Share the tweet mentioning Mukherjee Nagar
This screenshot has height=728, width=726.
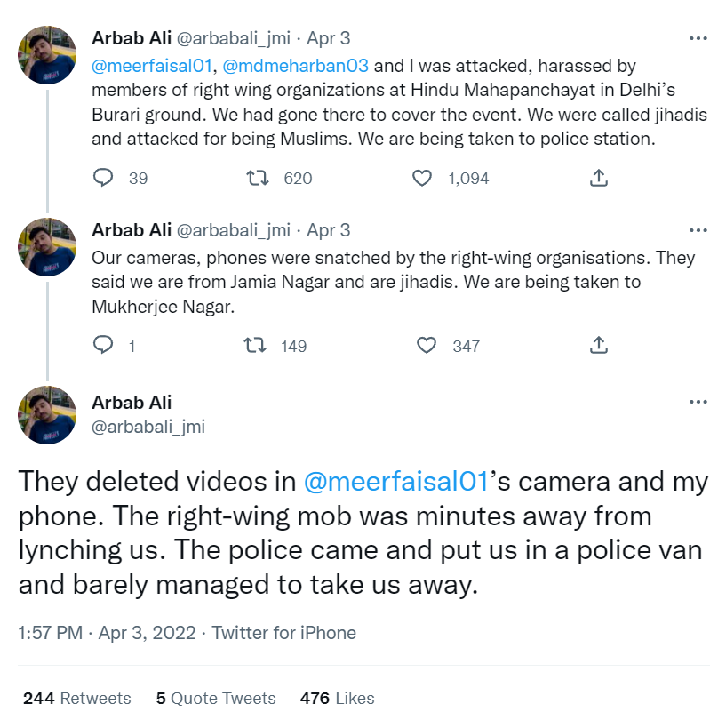(599, 345)
